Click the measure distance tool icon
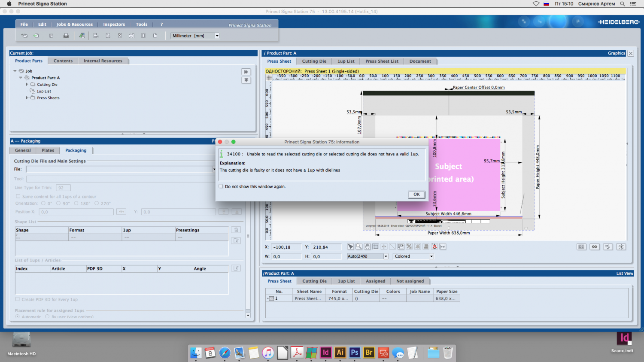The height and width of the screenshot is (362, 644). [443, 246]
